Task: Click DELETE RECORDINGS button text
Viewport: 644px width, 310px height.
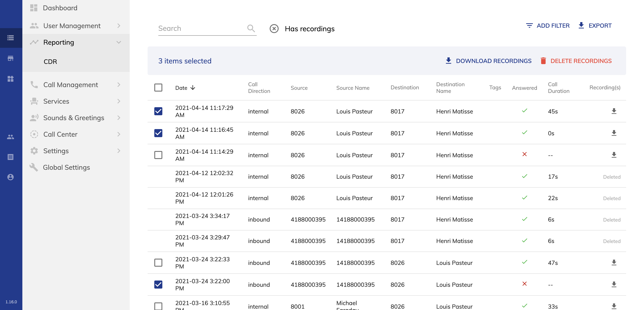Action: [x=581, y=61]
